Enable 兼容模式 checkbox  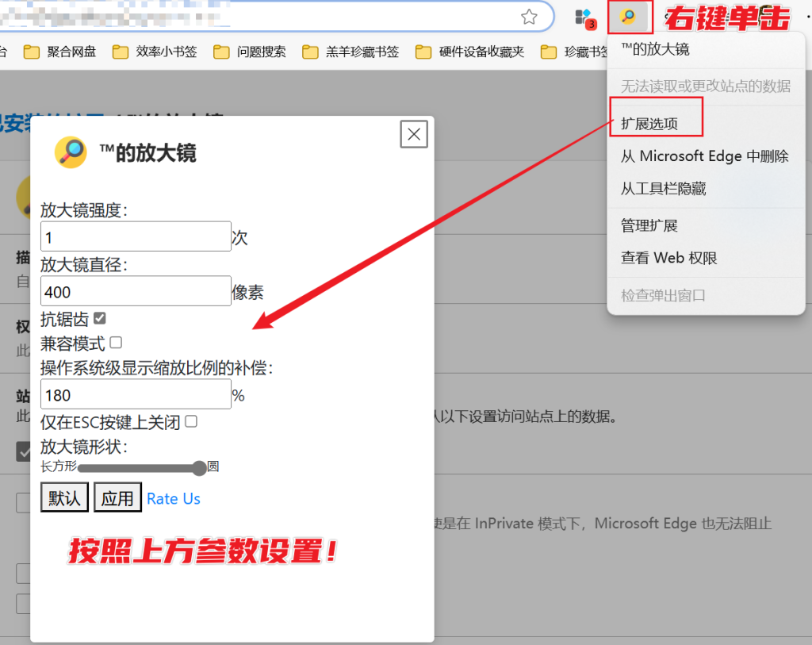[113, 343]
